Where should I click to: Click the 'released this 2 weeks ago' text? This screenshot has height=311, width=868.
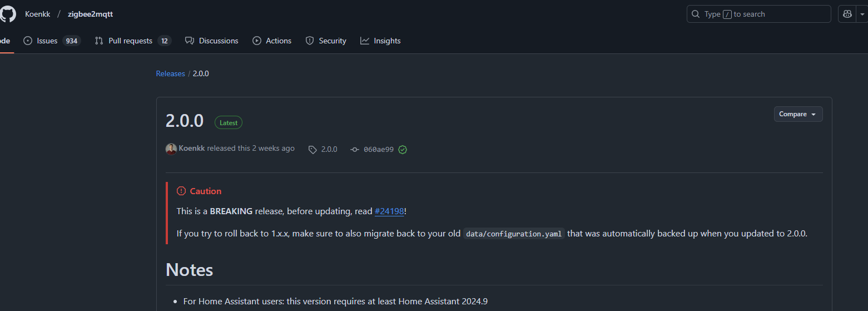pyautogui.click(x=251, y=149)
